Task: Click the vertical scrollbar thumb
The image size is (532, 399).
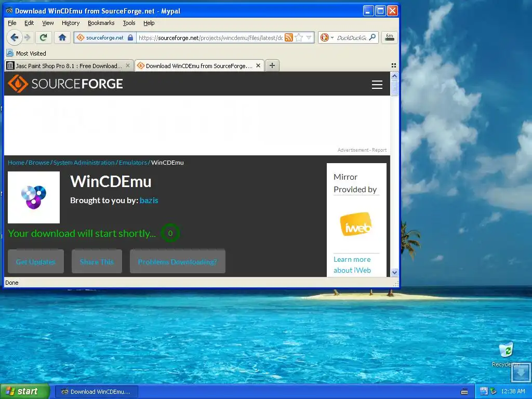Action: coord(394,88)
